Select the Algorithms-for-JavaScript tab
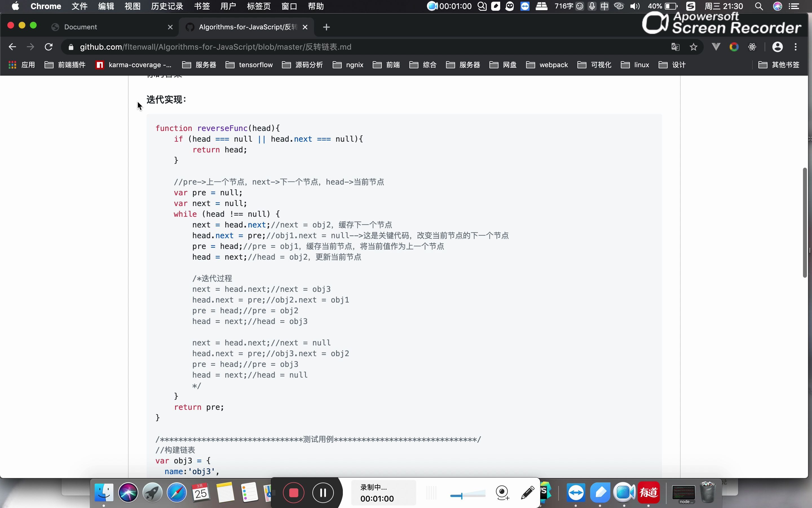This screenshot has height=508, width=812. [x=247, y=27]
